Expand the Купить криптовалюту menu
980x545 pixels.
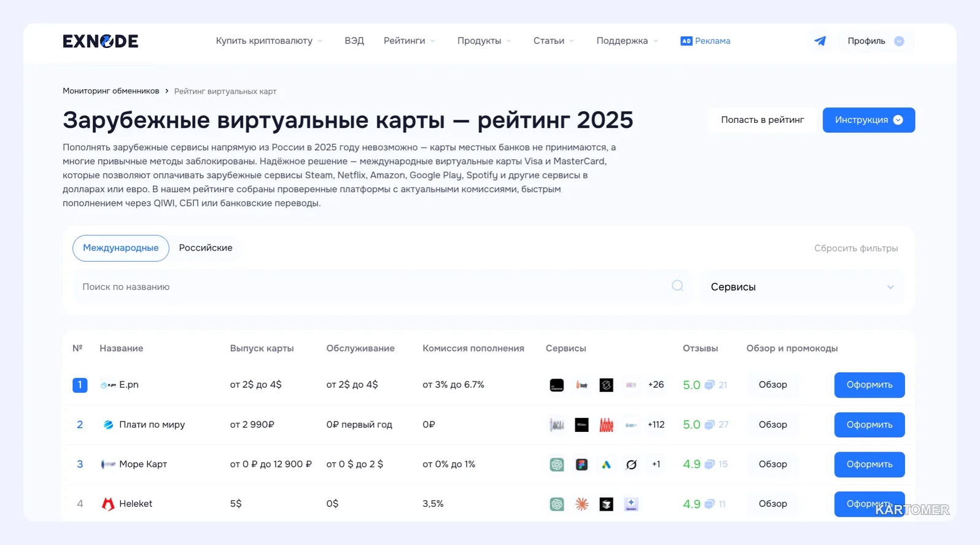269,41
